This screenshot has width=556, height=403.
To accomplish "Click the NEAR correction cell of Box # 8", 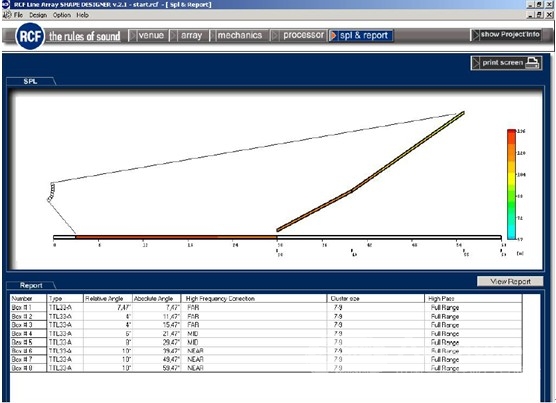I will [x=254, y=368].
